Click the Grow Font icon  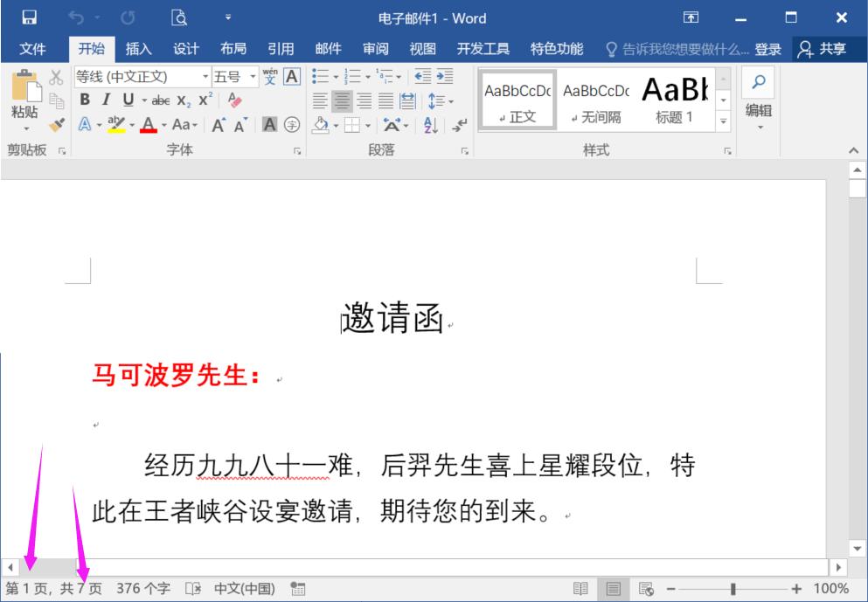(x=217, y=122)
